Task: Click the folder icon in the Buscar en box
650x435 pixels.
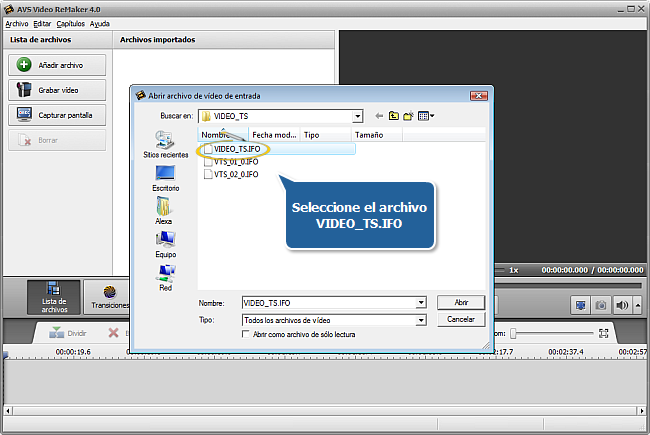Action: 206,117
